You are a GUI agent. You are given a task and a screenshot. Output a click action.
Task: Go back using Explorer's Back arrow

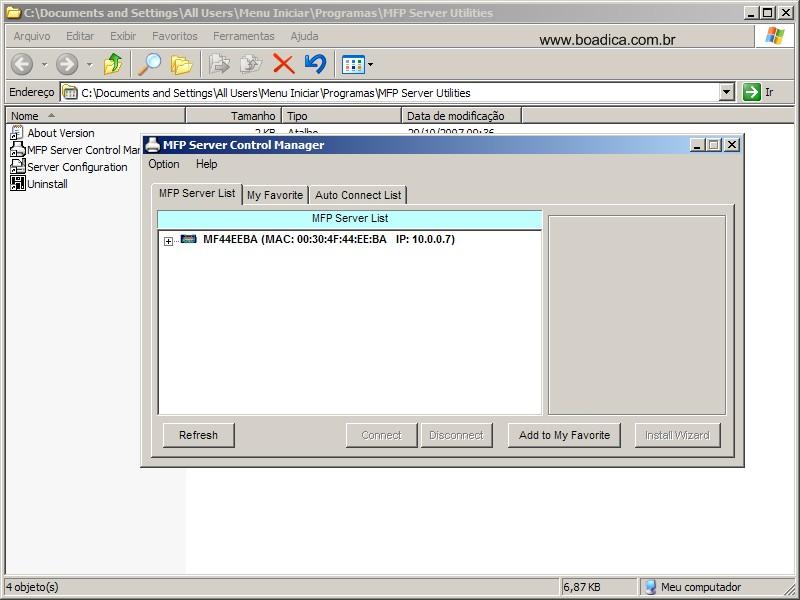(x=22, y=64)
